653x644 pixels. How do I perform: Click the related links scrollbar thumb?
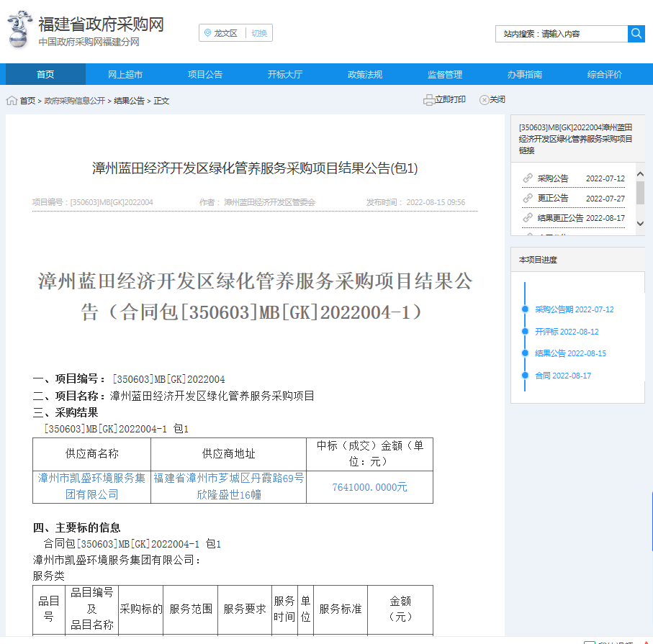click(640, 193)
